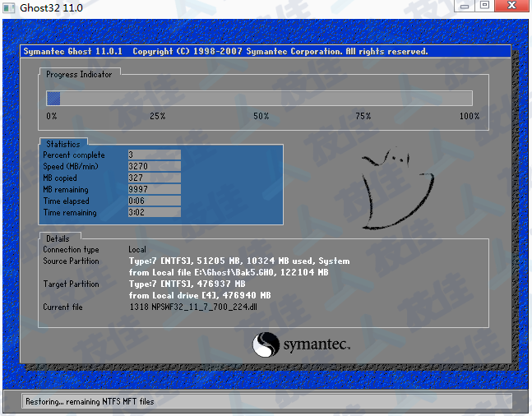Click the ghost mascot drawing
This screenshot has height=416, width=532.
(x=397, y=189)
